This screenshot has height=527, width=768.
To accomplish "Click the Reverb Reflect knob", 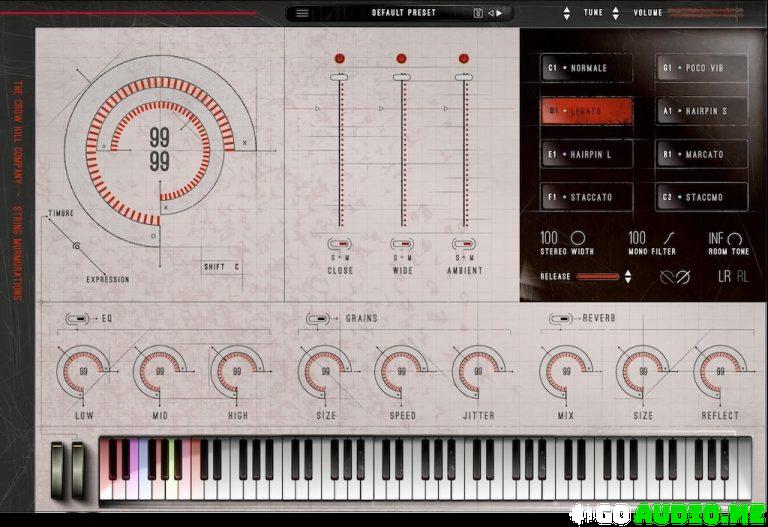I will point(720,372).
